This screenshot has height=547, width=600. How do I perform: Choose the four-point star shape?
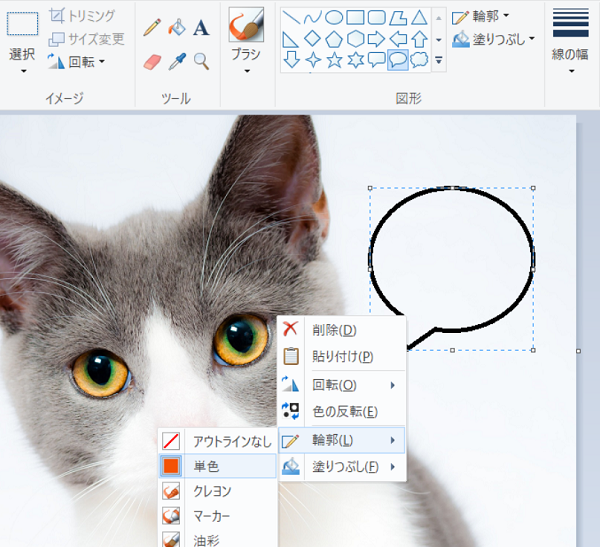point(313,60)
